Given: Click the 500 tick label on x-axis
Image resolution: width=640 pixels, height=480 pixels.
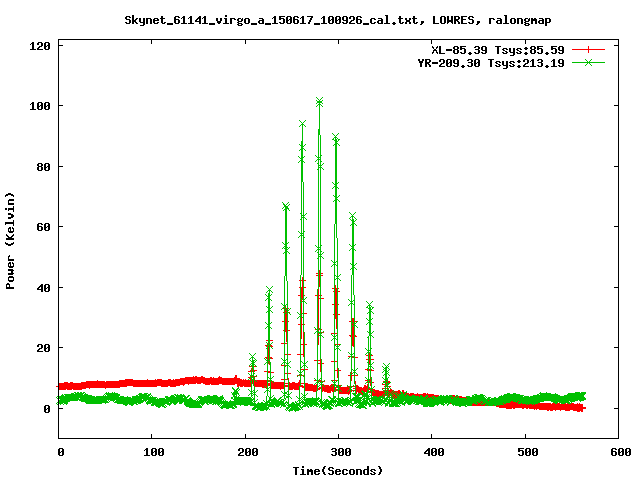Looking at the screenshot, I should click(525, 453).
